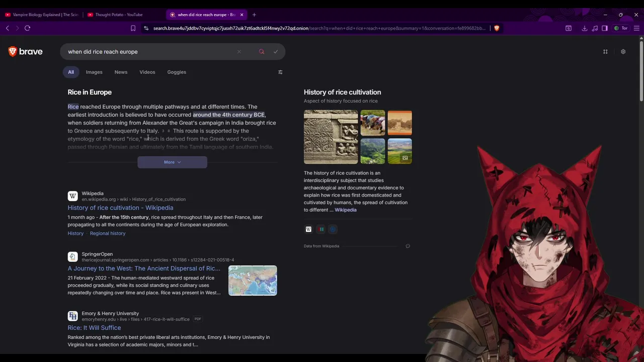Open the Downloads toolbar icon
This screenshot has height=362, width=644.
pos(585,28)
